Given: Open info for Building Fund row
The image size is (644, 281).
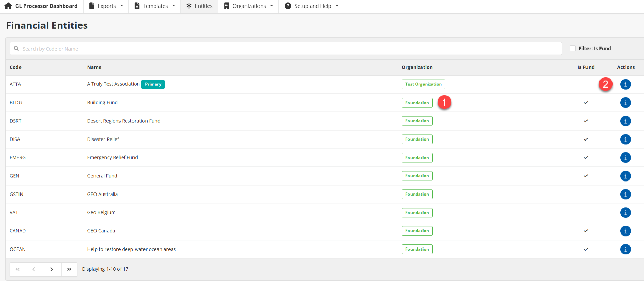Looking at the screenshot, I should (x=625, y=103).
